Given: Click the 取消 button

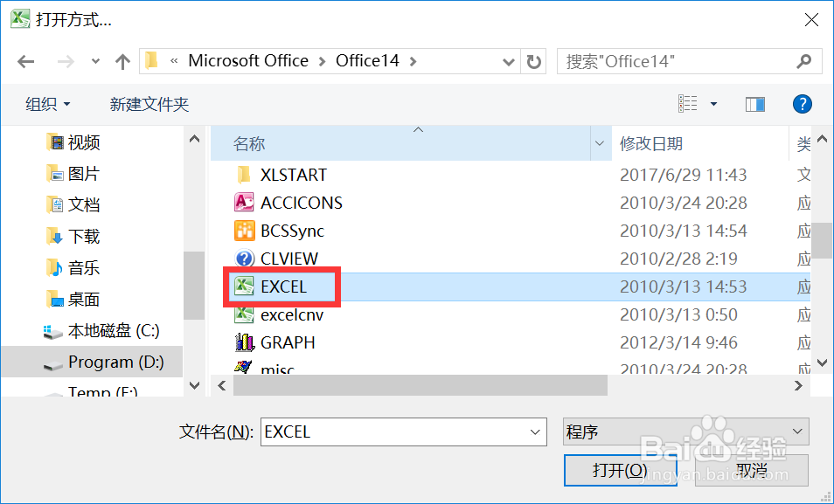Looking at the screenshot, I should point(751,470).
